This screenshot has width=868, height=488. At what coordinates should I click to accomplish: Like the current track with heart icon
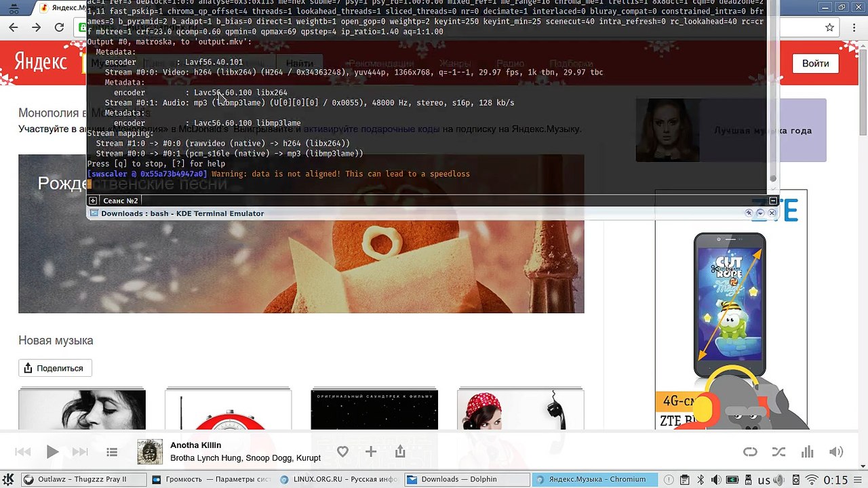342,451
